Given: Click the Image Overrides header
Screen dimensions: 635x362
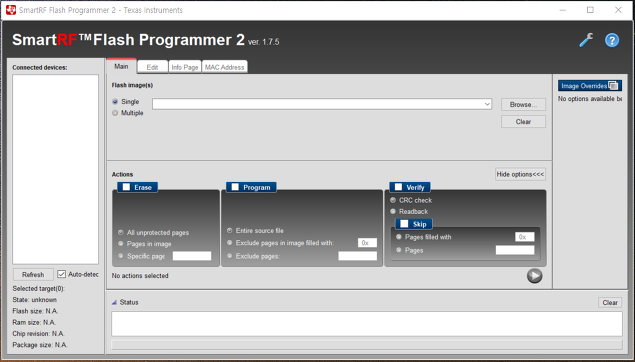Looking at the screenshot, I should [590, 85].
